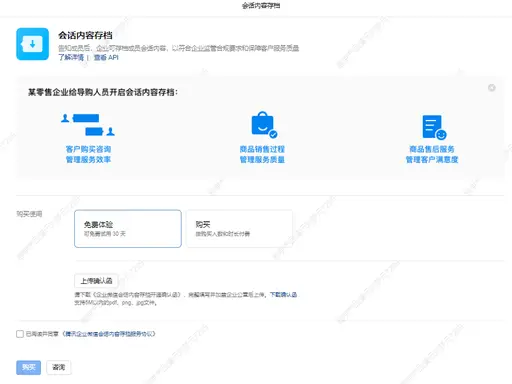
Task: Tick the 已阅读并同意 agreement checkbox
Action: tap(20, 334)
